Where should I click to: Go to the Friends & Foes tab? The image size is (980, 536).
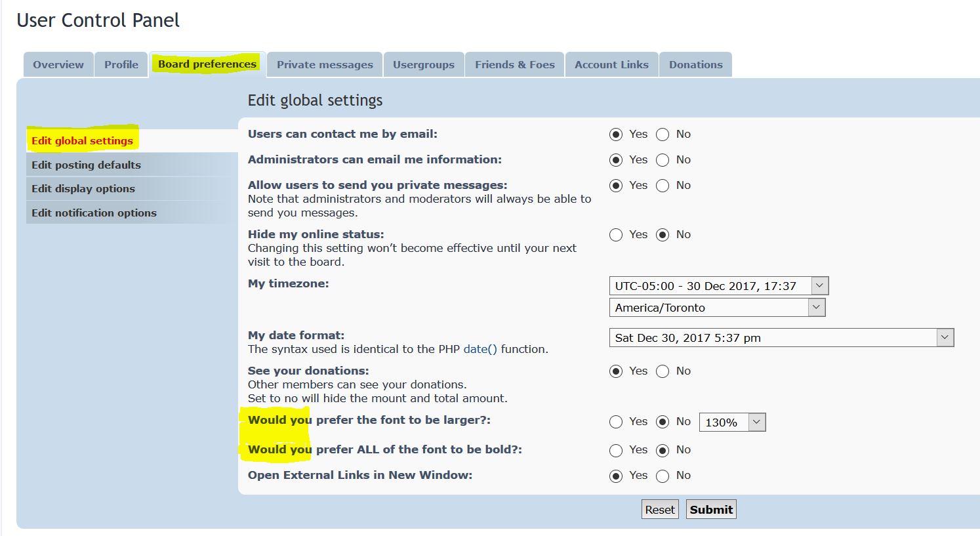[x=514, y=65]
